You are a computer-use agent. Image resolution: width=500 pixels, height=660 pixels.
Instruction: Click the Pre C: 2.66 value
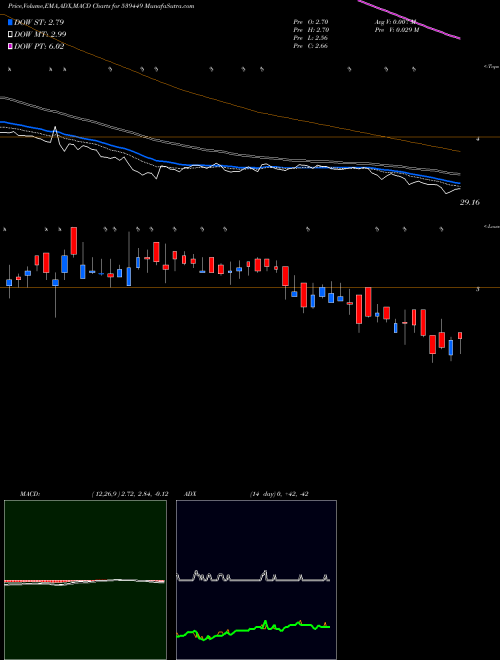311,46
